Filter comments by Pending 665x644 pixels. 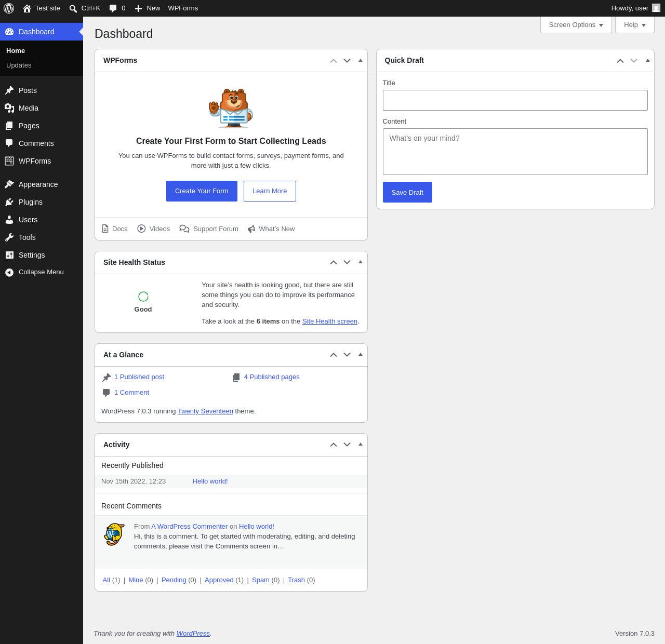(x=174, y=580)
